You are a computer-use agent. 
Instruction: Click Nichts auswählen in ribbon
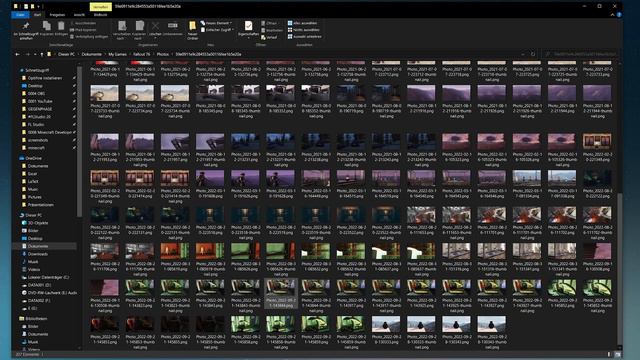[x=303, y=30]
